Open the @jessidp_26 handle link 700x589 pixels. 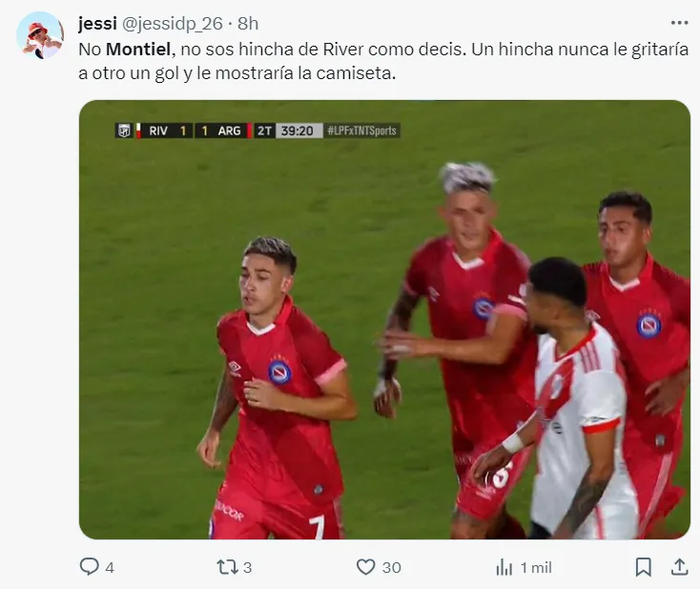172,24
